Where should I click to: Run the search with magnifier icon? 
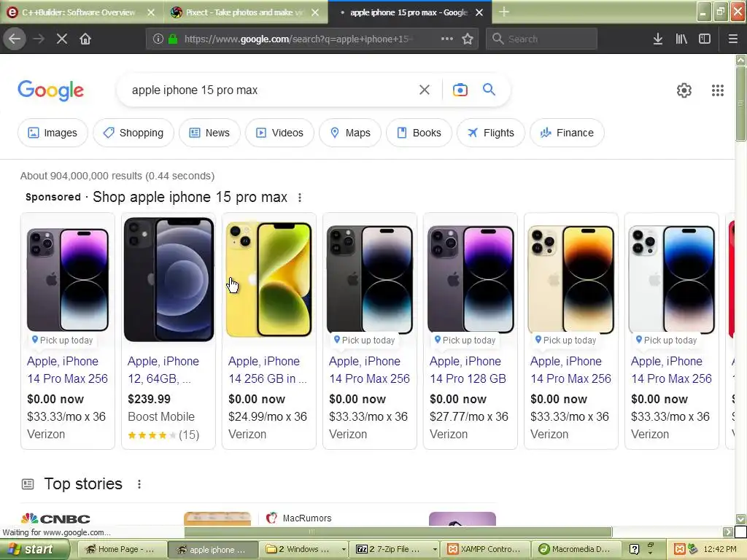(x=489, y=89)
